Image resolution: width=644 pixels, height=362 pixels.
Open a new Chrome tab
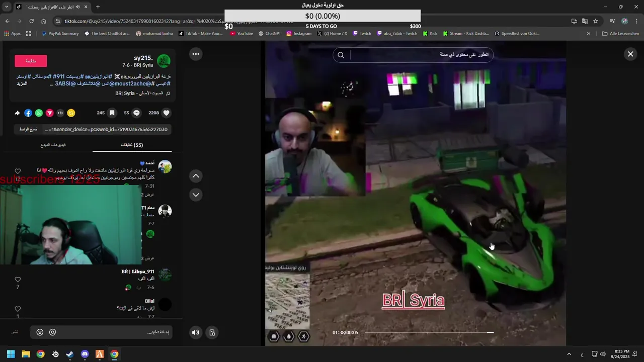pyautogui.click(x=98, y=7)
